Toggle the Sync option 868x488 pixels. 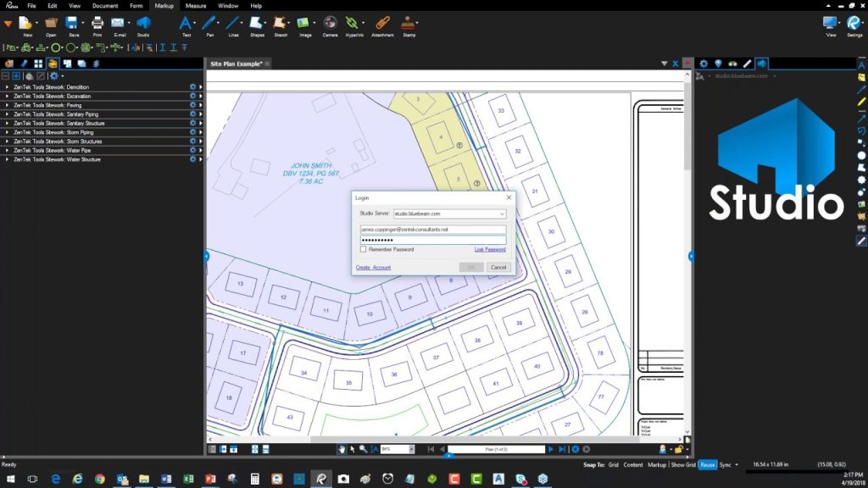(726, 465)
